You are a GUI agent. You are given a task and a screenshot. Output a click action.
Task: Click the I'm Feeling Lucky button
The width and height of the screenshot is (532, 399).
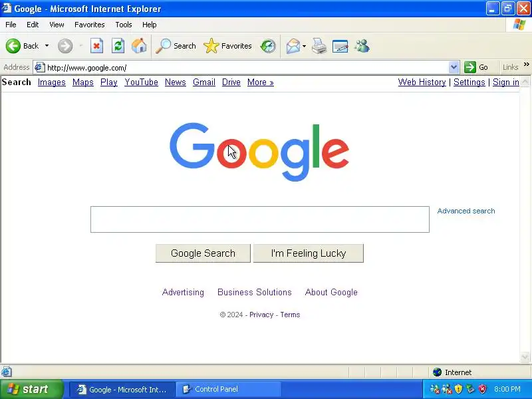coord(309,253)
